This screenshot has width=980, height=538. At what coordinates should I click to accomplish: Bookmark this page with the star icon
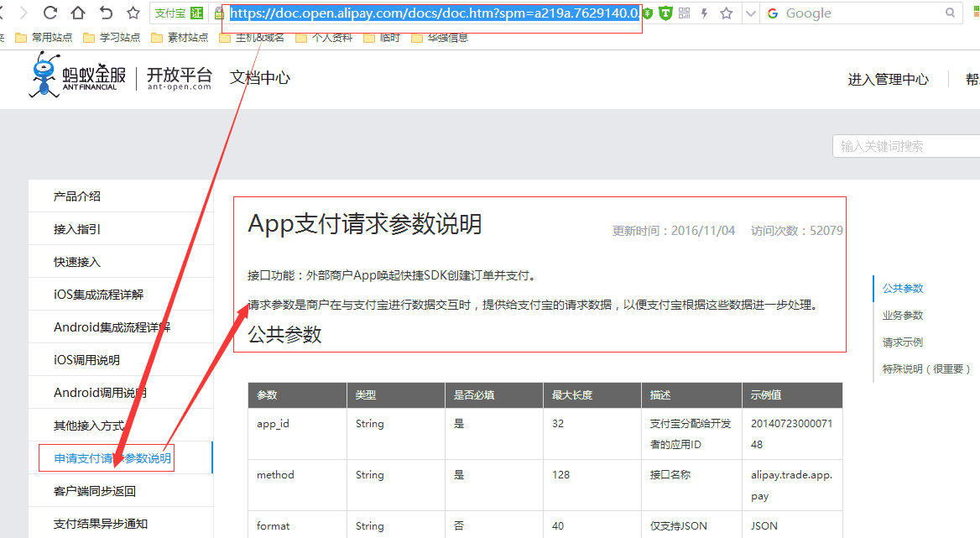(133, 13)
